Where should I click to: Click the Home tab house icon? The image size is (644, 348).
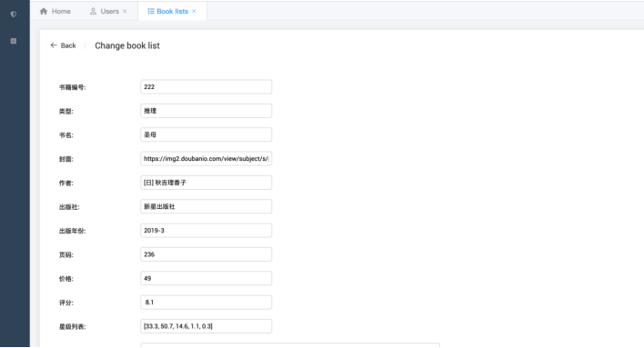pos(44,11)
